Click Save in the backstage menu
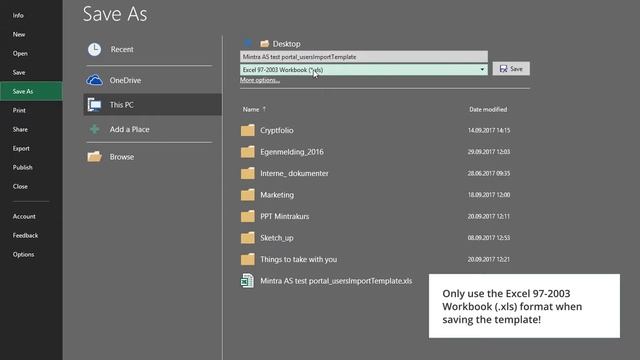This screenshot has height=360, width=640. (x=19, y=73)
